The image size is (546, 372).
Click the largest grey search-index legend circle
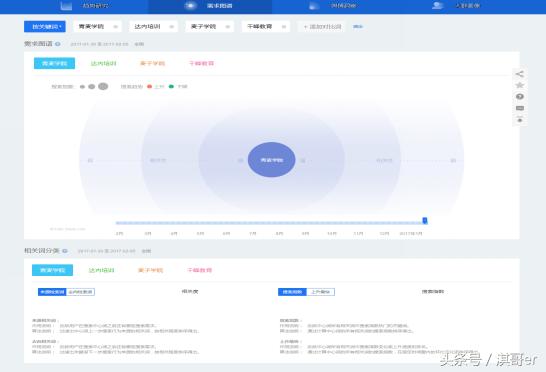click(103, 86)
